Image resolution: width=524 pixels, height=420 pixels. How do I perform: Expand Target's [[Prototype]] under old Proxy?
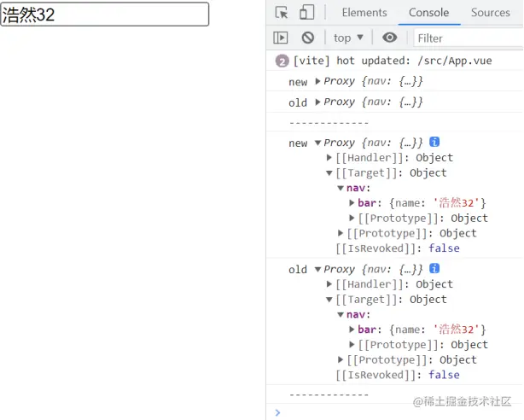(x=341, y=359)
